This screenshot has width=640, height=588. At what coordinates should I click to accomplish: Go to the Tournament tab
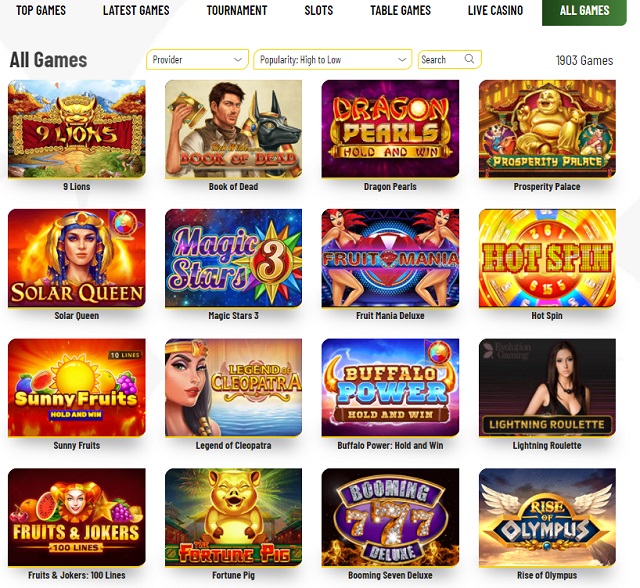[237, 10]
